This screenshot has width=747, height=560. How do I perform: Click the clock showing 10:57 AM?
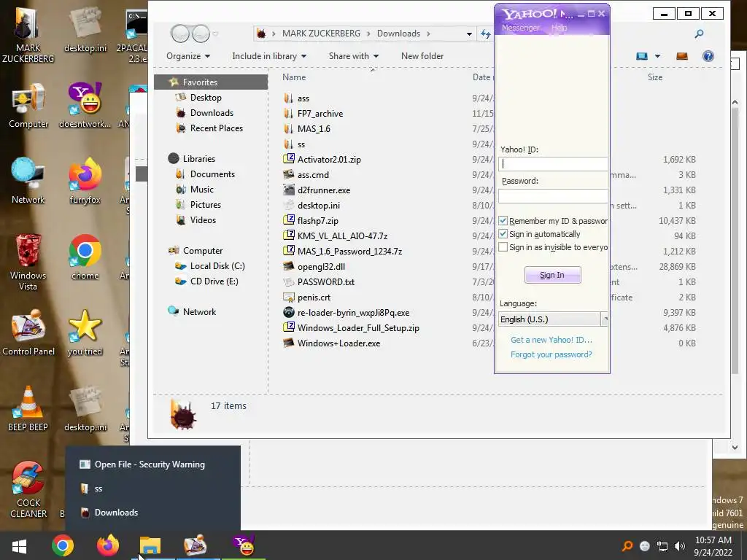(x=713, y=540)
